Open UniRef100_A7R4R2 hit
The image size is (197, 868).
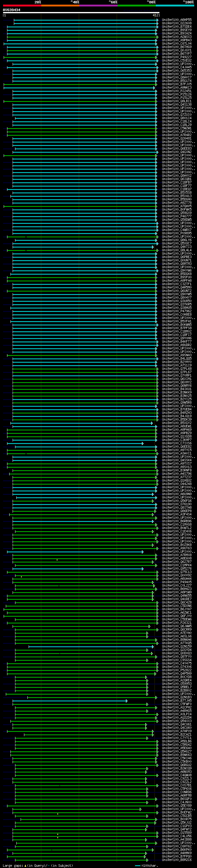click(177, 135)
